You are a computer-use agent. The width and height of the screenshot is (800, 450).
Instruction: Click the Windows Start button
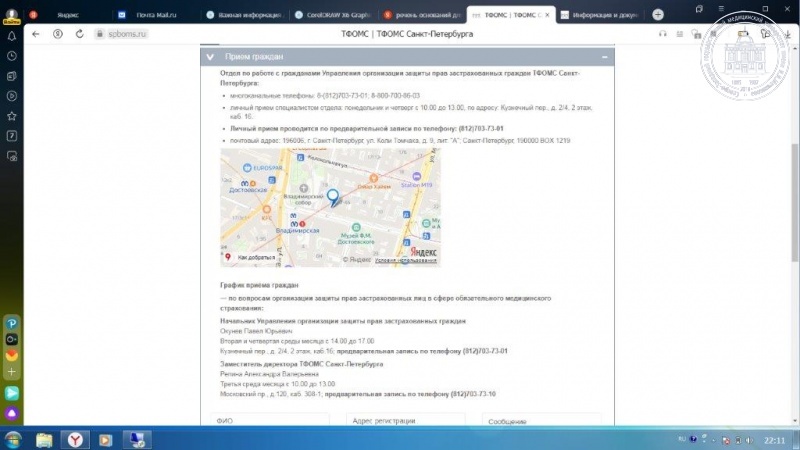[x=13, y=439]
